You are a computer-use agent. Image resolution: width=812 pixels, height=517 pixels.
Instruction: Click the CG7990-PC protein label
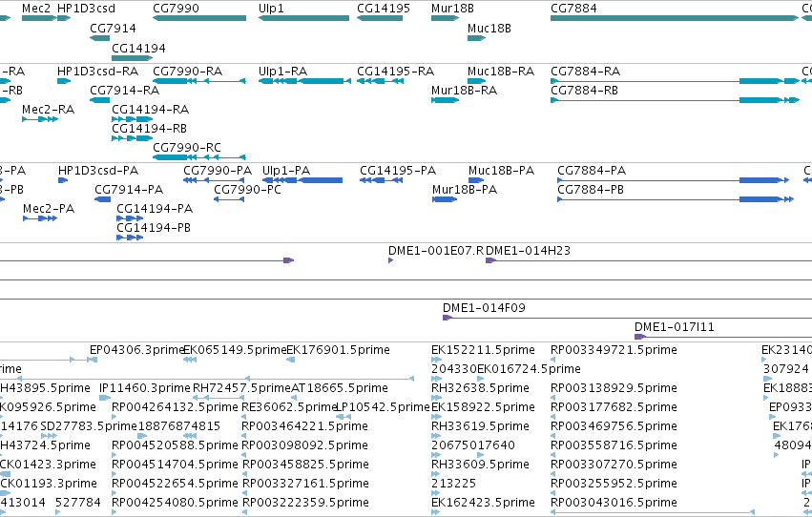[x=247, y=190]
